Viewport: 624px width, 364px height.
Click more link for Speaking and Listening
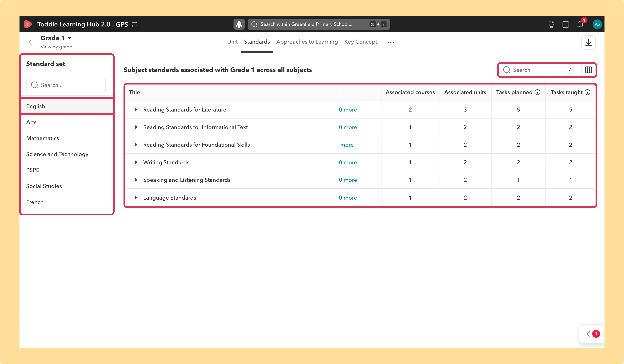point(348,180)
